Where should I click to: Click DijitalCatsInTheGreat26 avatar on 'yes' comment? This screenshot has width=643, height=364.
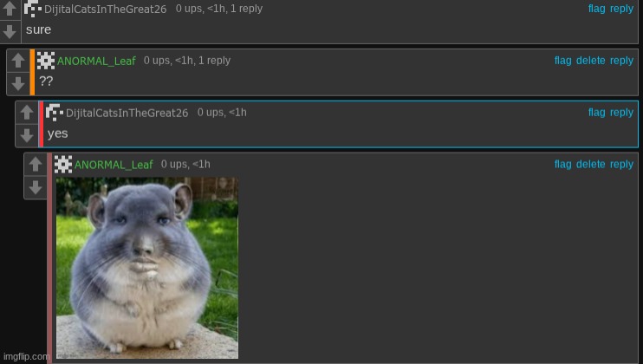[54, 113]
